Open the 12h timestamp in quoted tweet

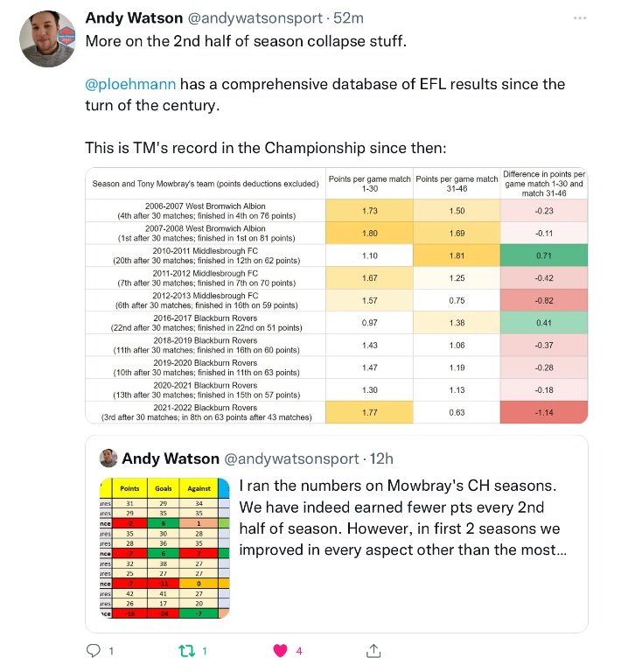point(380,458)
